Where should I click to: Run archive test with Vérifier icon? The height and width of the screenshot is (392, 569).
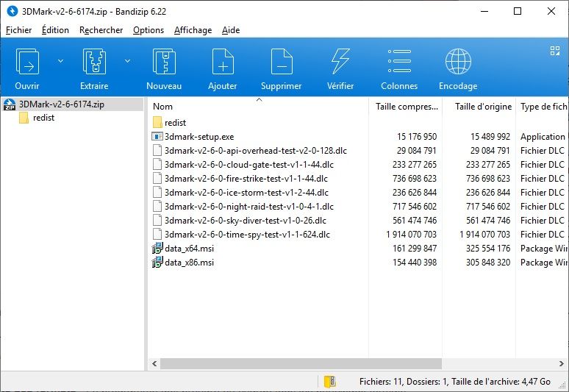point(340,62)
